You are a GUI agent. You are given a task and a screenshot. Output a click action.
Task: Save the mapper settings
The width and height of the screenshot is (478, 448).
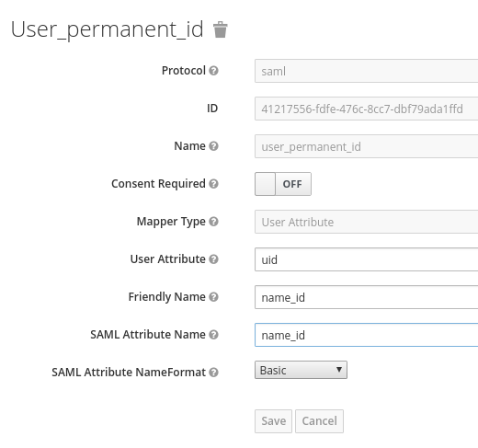273,421
